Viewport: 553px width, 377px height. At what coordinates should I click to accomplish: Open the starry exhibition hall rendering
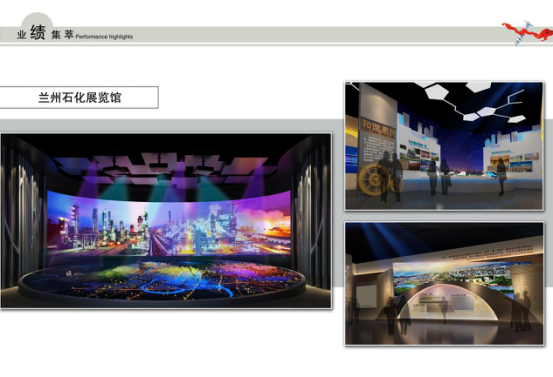point(444,146)
